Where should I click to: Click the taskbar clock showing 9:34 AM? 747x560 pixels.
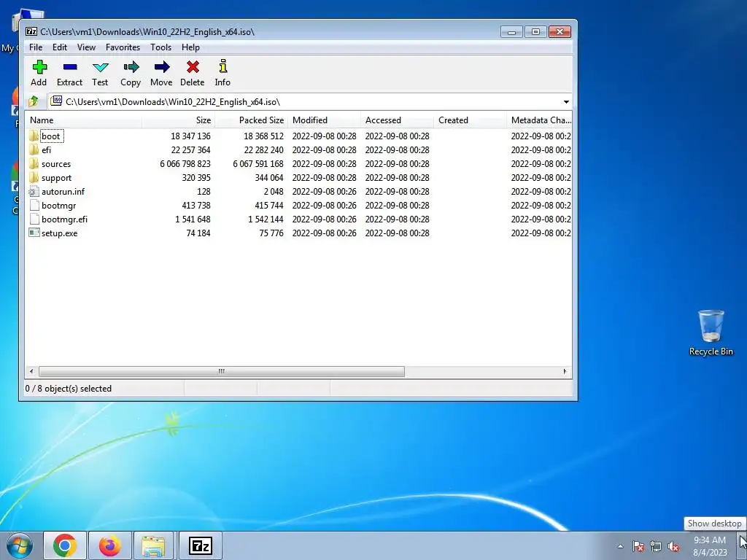tap(710, 546)
